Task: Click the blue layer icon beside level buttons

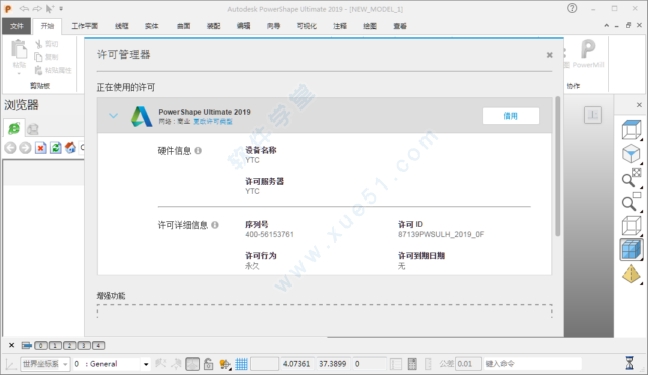Action: click(x=27, y=345)
